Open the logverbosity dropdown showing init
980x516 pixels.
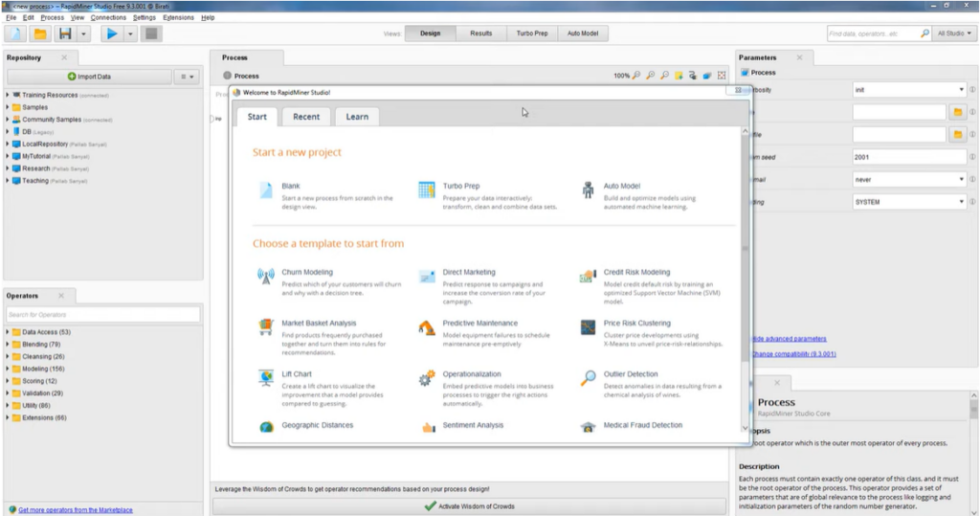[909, 90]
